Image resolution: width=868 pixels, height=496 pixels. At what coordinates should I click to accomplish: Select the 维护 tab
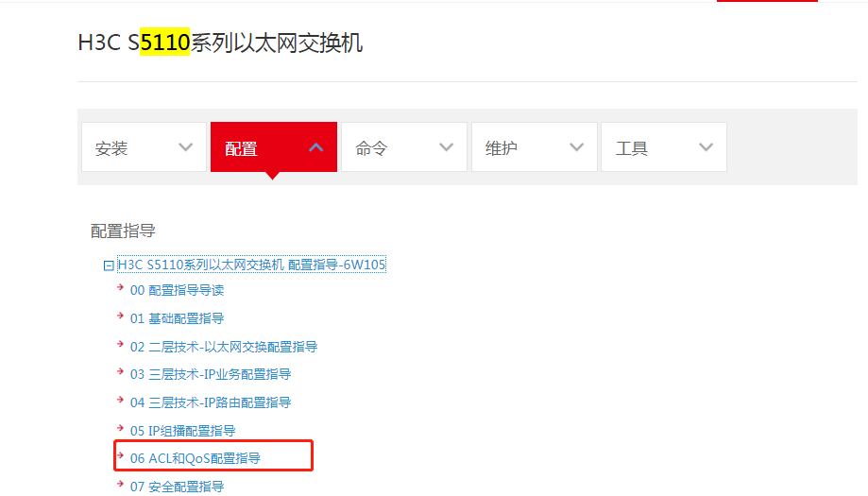tap(535, 147)
